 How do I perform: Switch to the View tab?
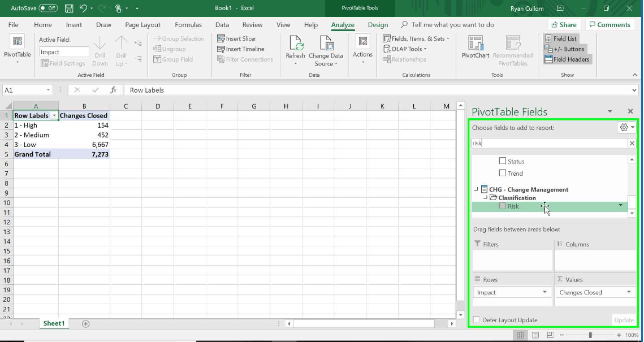point(283,25)
